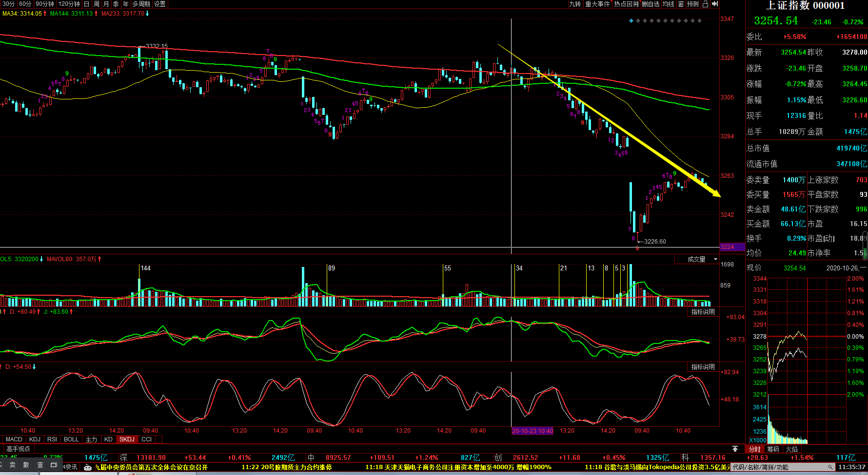Image resolution: width=868 pixels, height=475 pixels.
Task: Click the blue diamond page indicator
Action: [x=631, y=21]
